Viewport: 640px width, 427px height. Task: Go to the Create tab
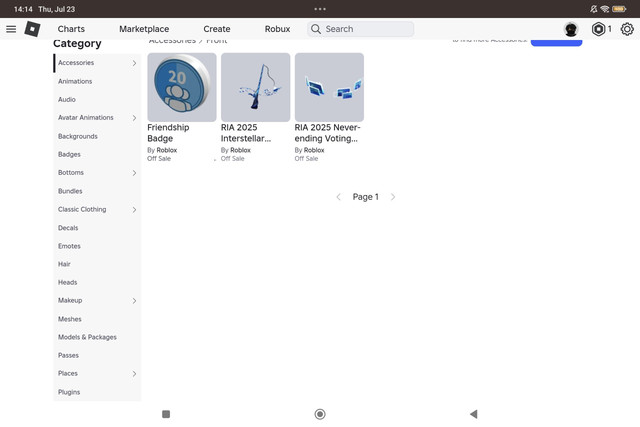[217, 29]
